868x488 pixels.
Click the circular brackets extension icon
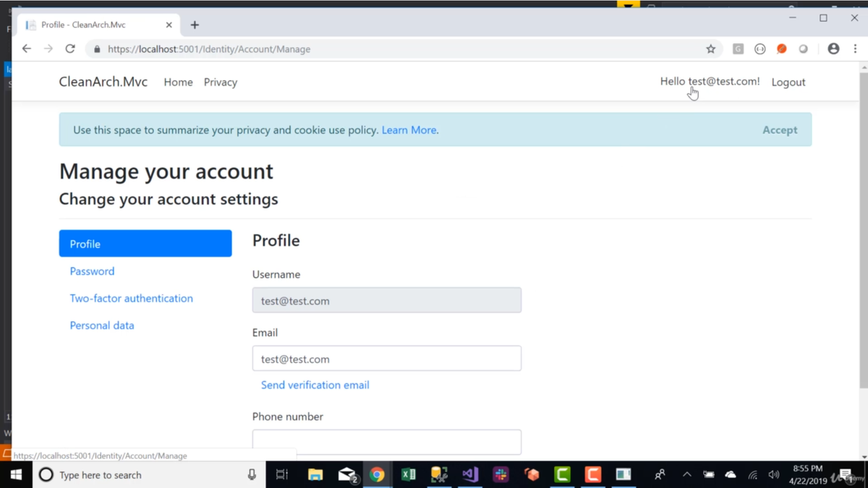759,49
